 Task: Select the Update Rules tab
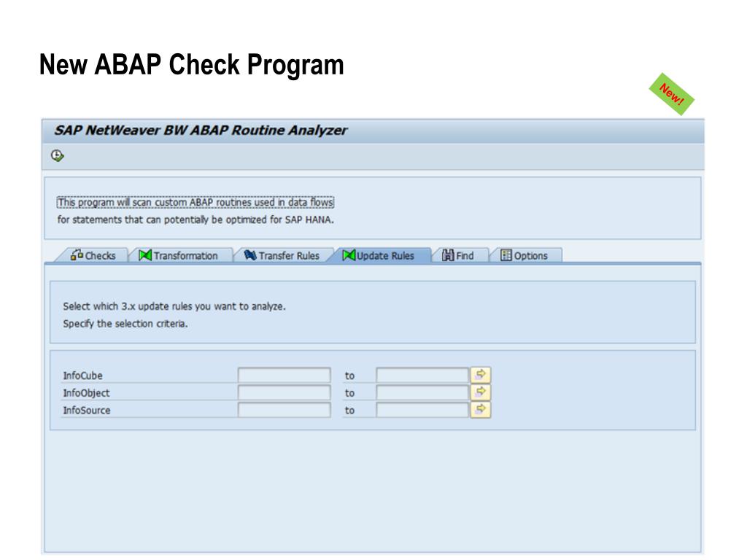pyautogui.click(x=379, y=255)
